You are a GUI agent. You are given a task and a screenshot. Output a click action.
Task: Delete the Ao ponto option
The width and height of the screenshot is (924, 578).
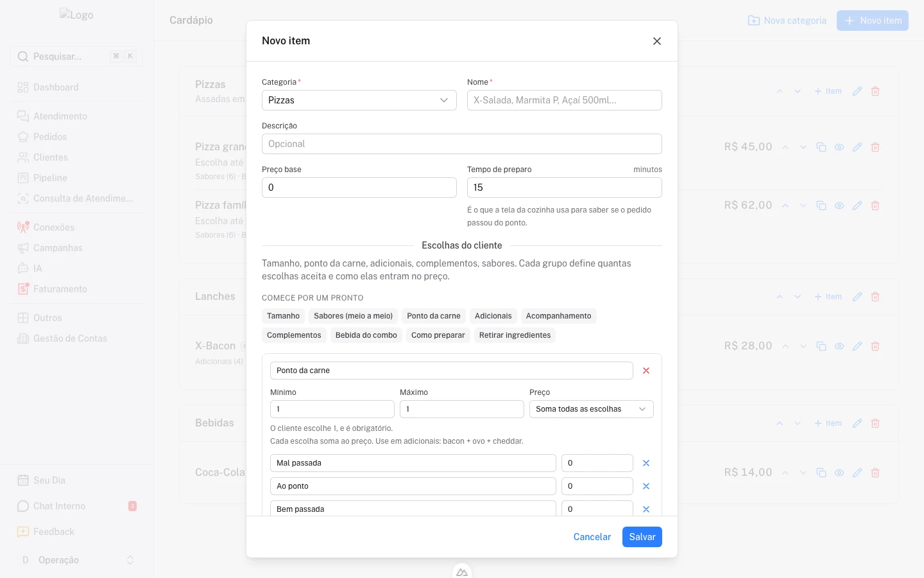[646, 486]
